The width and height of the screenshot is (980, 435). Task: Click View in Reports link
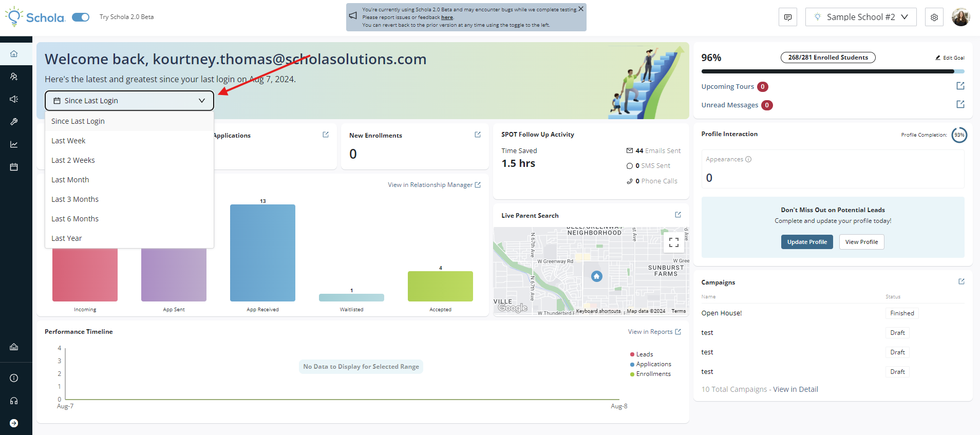coord(654,332)
